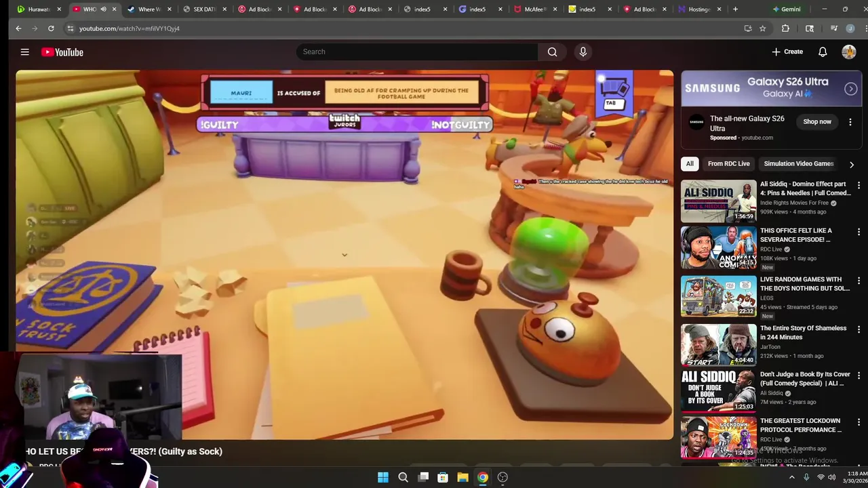
Task: Open OBS Studio from taskbar
Action: click(x=502, y=477)
